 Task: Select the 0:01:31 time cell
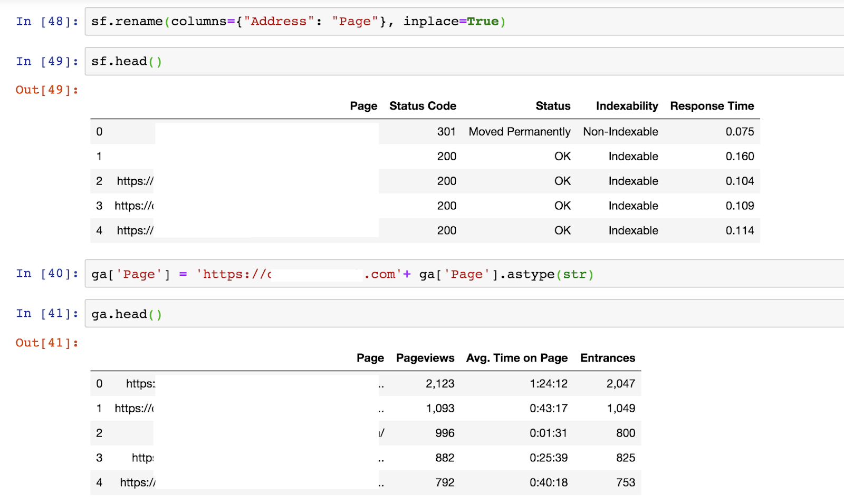point(549,433)
